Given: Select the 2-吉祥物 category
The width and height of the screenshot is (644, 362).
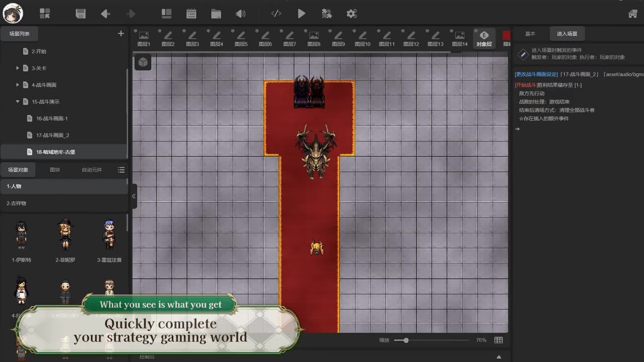Looking at the screenshot, I should click(x=16, y=203).
